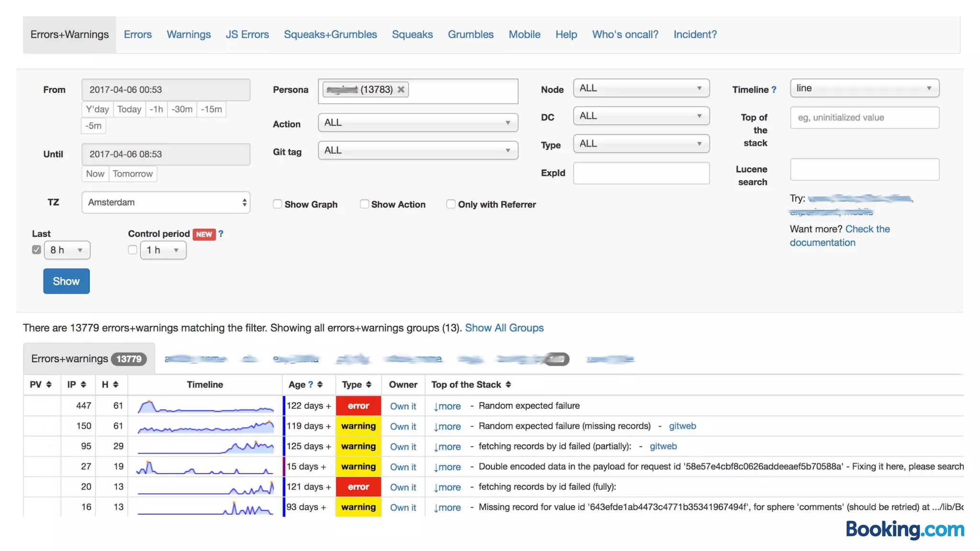The height and width of the screenshot is (551, 980).
Task: Sort table by IP column arrows
Action: 83,385
